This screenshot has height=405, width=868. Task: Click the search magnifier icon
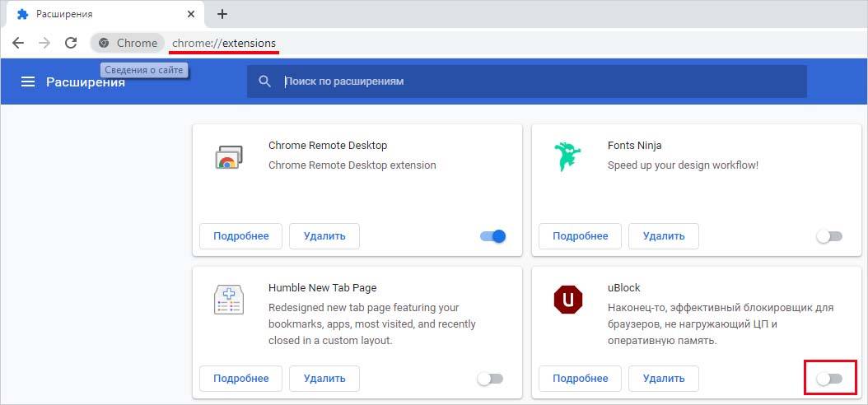[264, 81]
